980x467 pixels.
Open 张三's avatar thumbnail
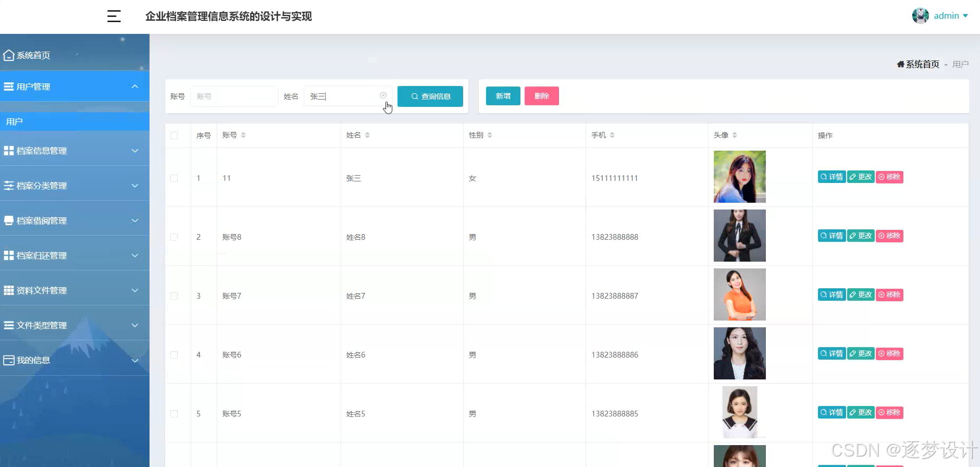click(740, 177)
